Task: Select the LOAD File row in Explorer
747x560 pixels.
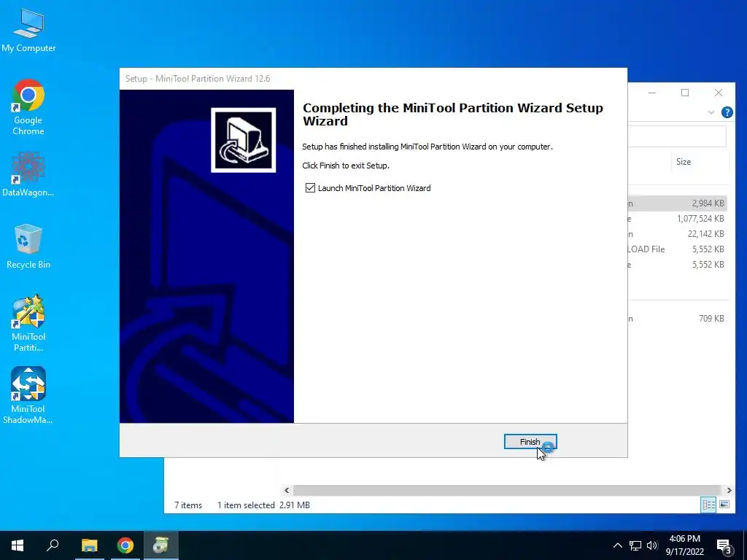Action: pos(678,249)
